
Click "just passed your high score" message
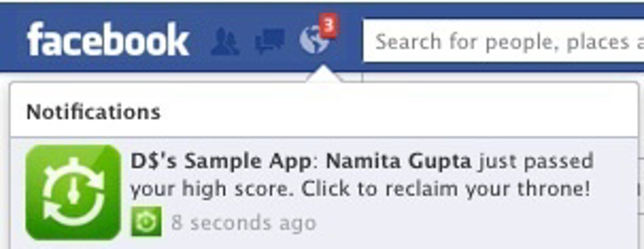coord(362,175)
